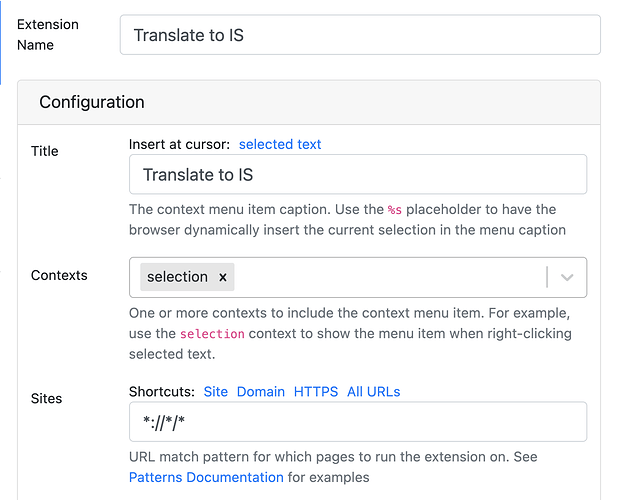Apply the Domain shortcut
This screenshot has height=500, width=625.
click(x=261, y=391)
